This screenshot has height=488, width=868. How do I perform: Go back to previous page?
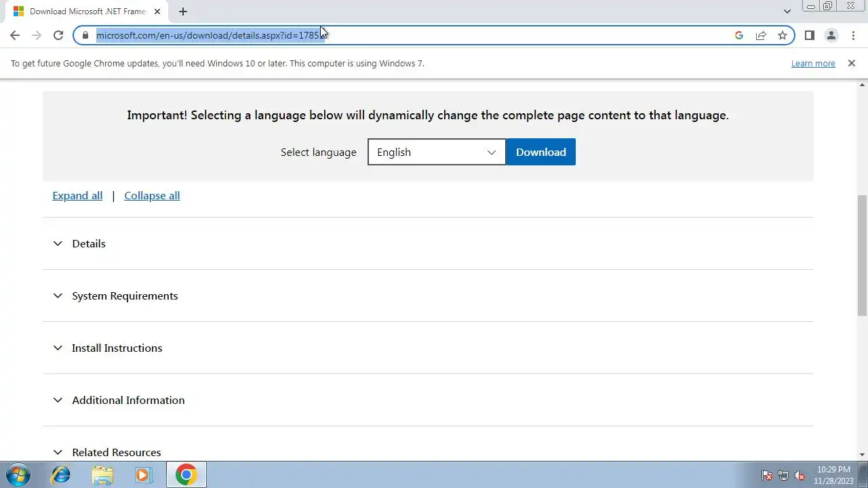(x=15, y=35)
